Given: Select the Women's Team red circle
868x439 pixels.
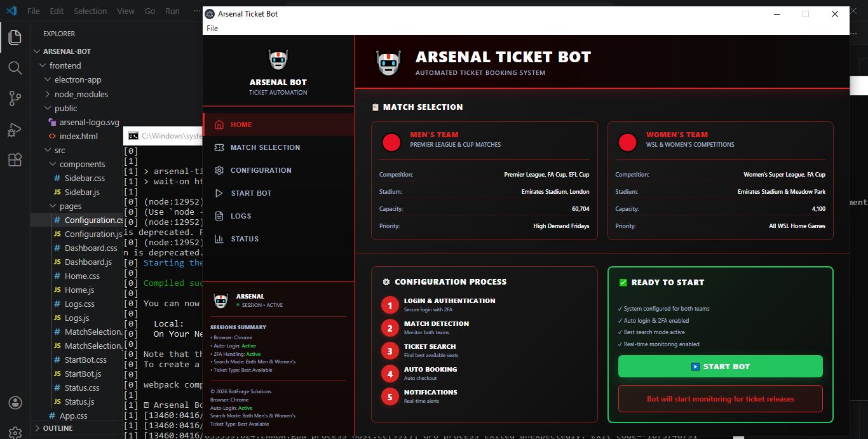Looking at the screenshot, I should (628, 142).
